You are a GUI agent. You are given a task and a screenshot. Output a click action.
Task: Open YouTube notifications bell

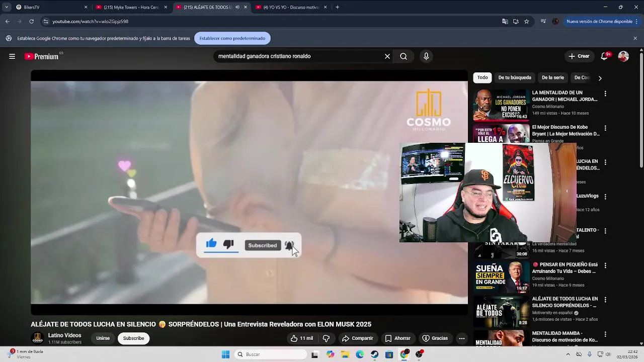click(604, 56)
